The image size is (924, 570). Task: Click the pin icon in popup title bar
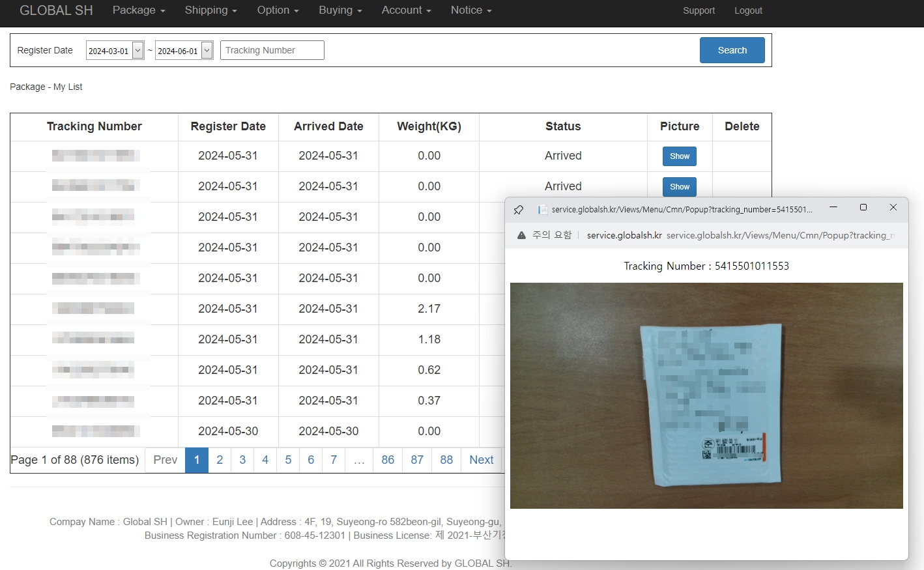pos(519,209)
